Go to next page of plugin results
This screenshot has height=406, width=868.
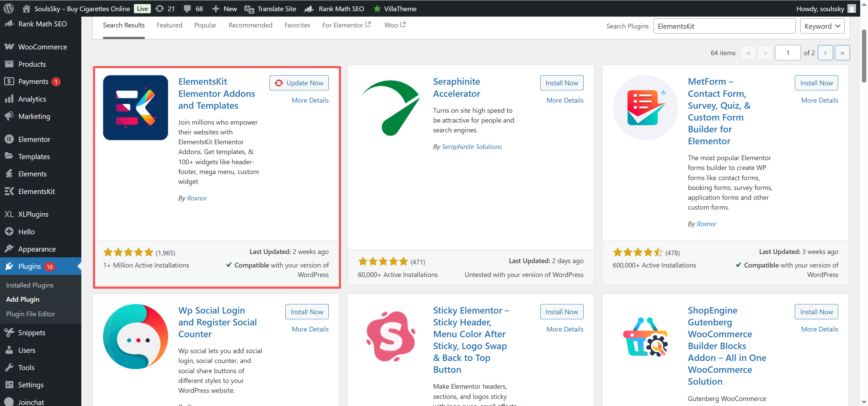pyautogui.click(x=825, y=53)
